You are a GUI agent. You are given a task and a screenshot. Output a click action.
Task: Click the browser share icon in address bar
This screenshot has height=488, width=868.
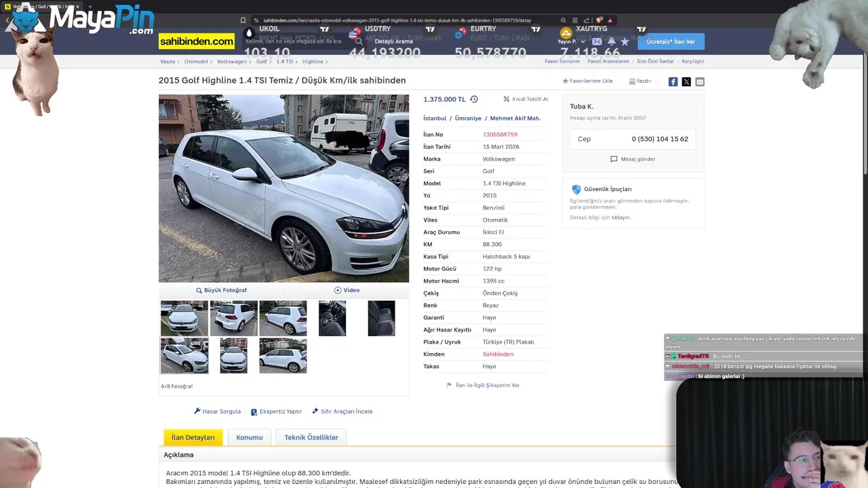tap(587, 20)
